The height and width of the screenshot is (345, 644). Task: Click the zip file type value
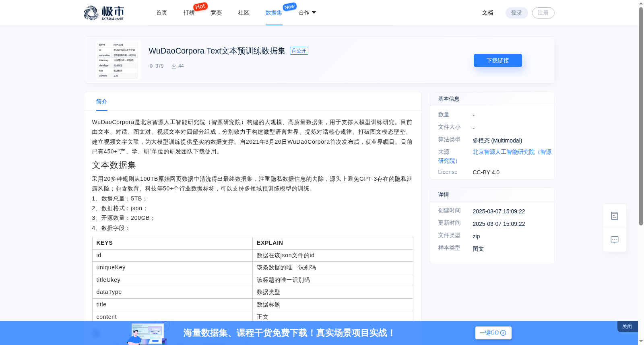click(477, 236)
